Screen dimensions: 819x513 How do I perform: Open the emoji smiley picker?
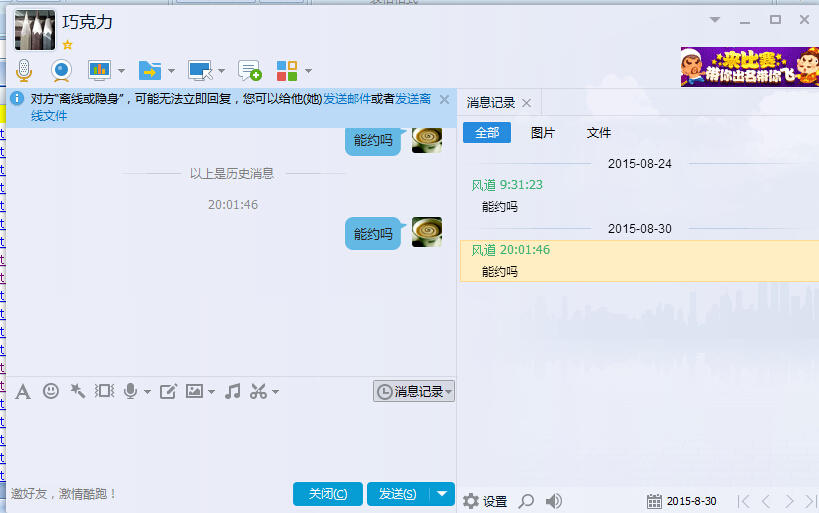point(51,391)
